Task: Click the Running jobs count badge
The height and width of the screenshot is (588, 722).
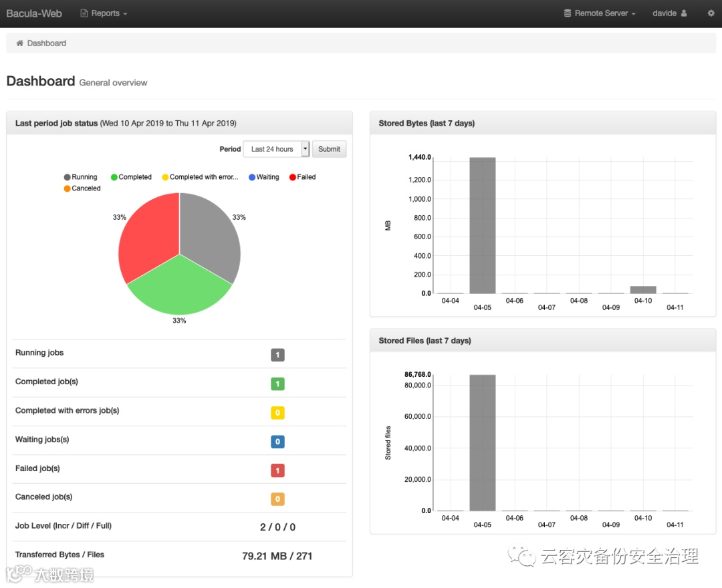Action: 277,355
